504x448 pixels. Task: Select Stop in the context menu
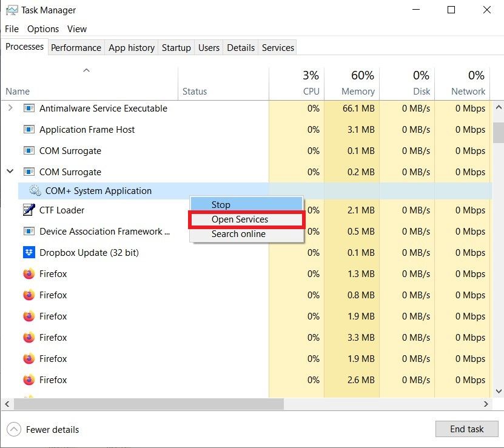[x=221, y=205]
